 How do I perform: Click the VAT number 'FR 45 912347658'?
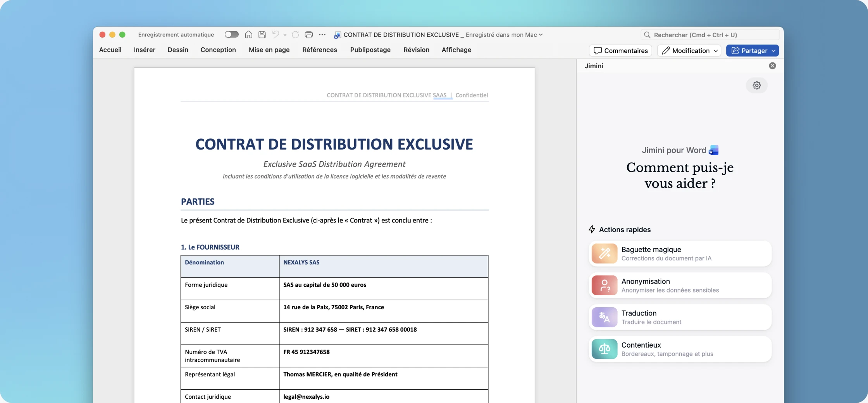(307, 352)
